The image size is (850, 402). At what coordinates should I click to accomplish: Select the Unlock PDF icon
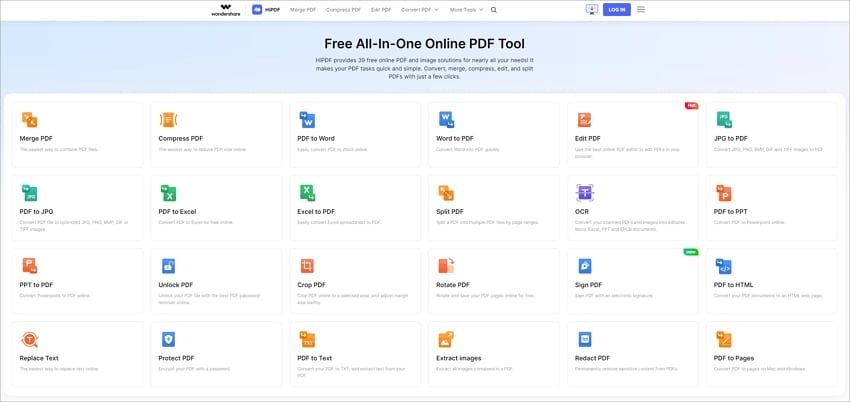point(169,266)
